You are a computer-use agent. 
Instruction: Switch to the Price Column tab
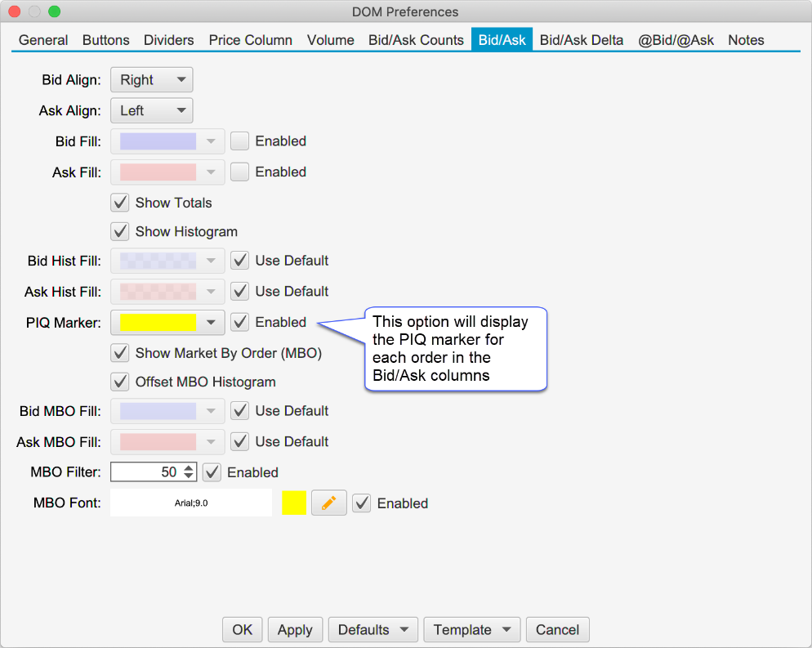(251, 40)
